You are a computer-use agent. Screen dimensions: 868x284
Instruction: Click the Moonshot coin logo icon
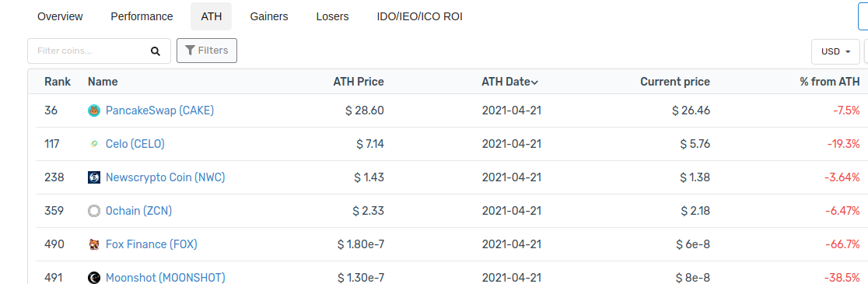tap(94, 277)
